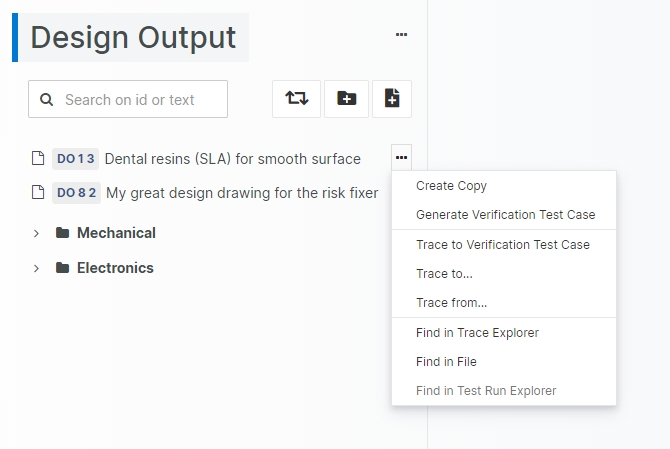This screenshot has height=449, width=670.
Task: Click the ellipsis button beside DO13 item
Action: coord(401,158)
